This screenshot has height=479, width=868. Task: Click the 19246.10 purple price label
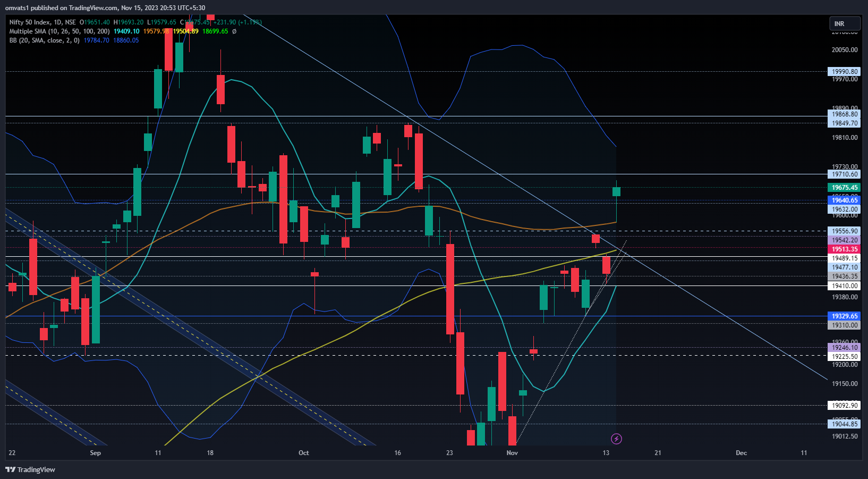click(845, 348)
